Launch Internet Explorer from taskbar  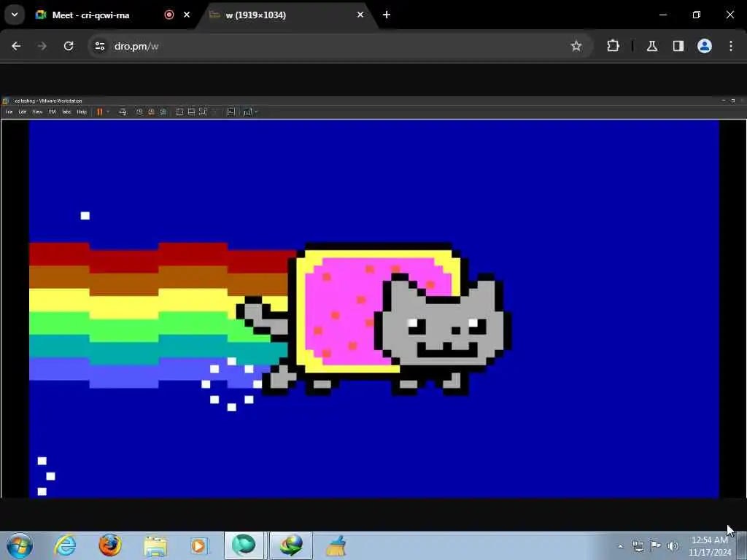click(65, 545)
